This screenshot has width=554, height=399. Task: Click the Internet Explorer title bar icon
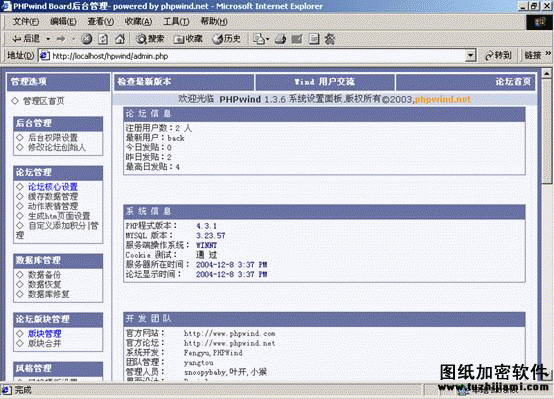(x=6, y=6)
